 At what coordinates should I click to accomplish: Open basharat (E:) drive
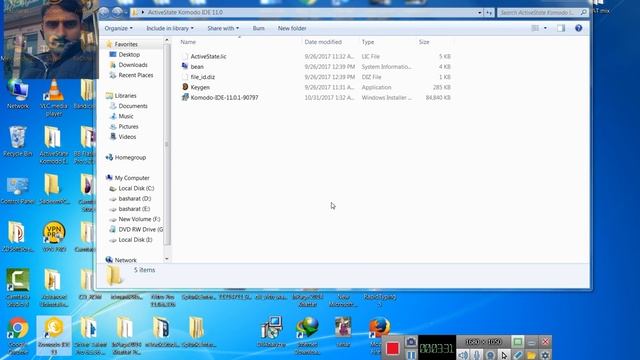pyautogui.click(x=134, y=209)
